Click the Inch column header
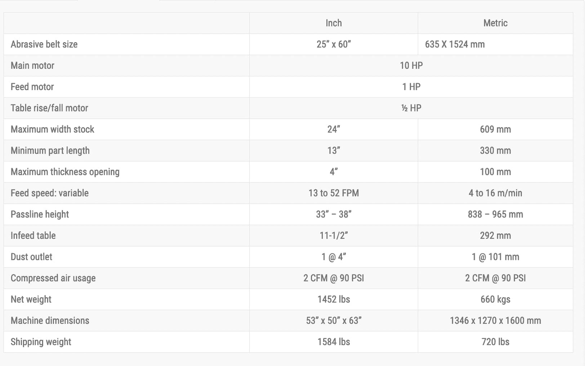This screenshot has height=366, width=588. tap(334, 23)
